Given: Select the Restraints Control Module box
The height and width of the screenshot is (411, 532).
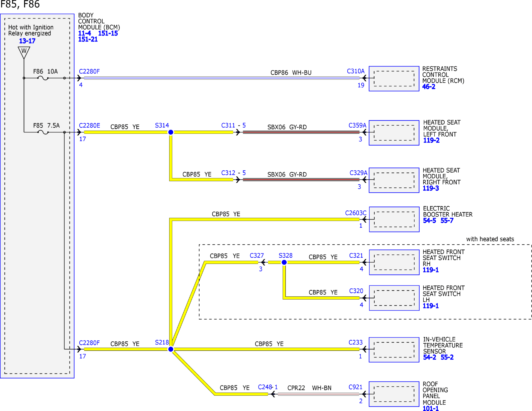Looking at the screenshot, I should coord(394,79).
